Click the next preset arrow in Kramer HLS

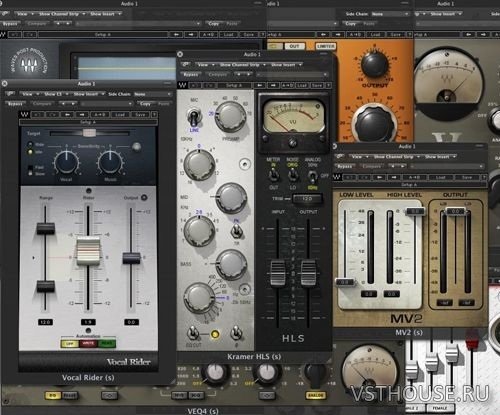click(273, 86)
